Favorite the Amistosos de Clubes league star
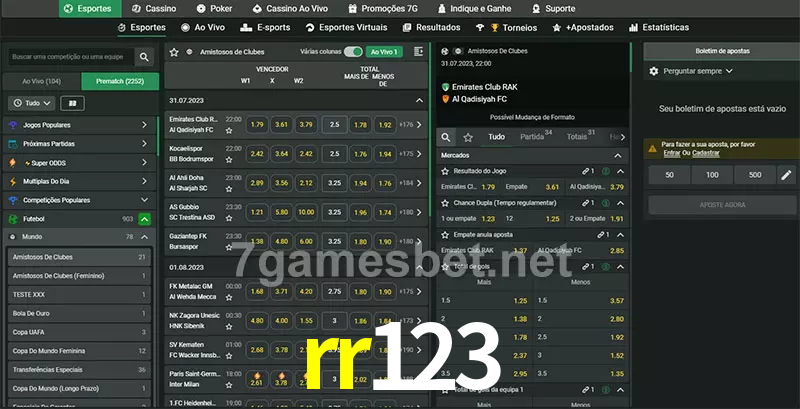Image resolution: width=800 pixels, height=409 pixels. point(174,51)
